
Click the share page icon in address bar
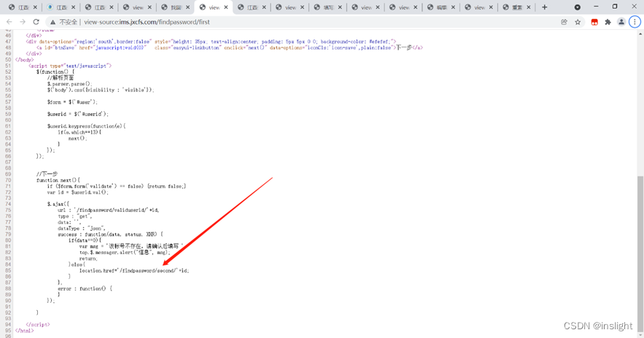564,22
